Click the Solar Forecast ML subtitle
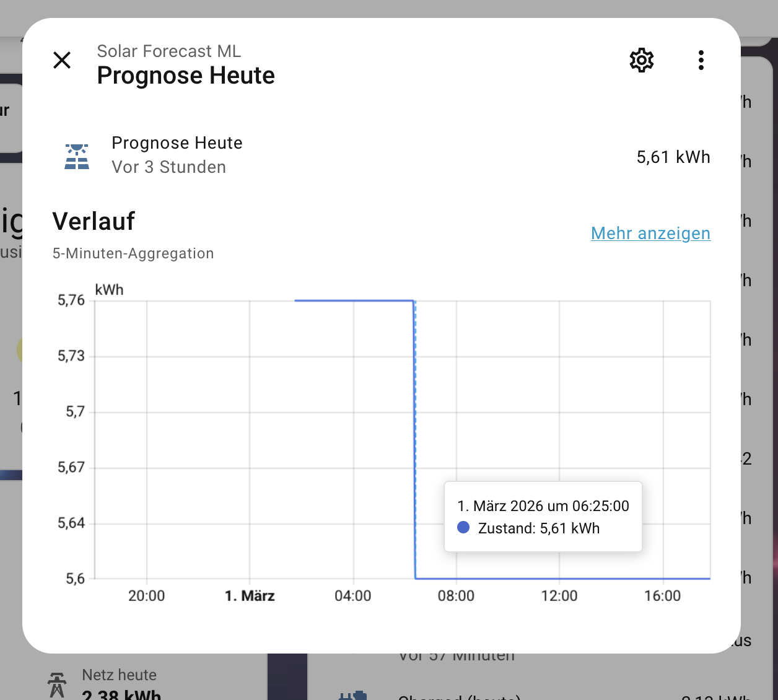Screen dimensions: 778x700 point(168,51)
